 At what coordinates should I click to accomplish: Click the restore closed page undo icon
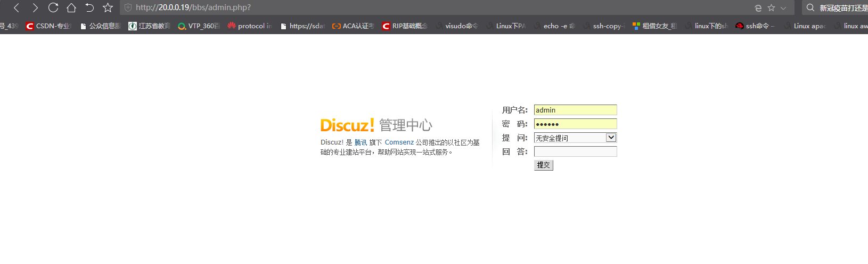(89, 7)
